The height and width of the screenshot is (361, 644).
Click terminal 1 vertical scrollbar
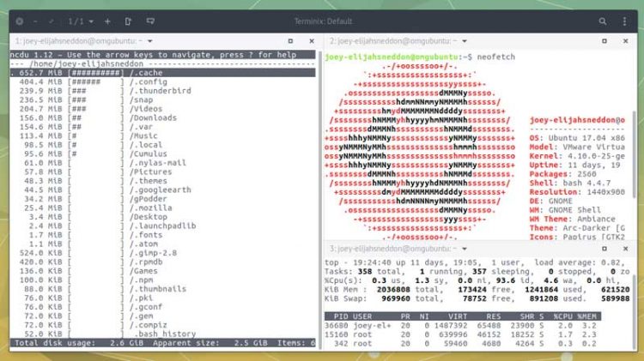[x=319, y=200]
